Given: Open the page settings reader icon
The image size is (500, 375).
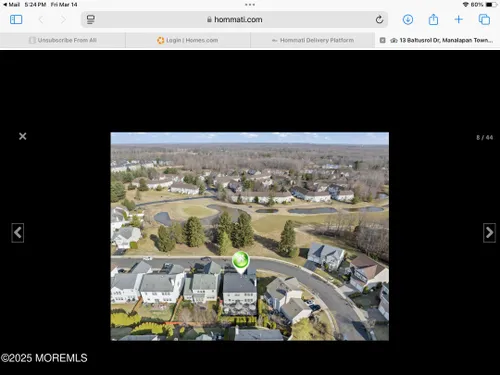Looking at the screenshot, I should [x=91, y=20].
